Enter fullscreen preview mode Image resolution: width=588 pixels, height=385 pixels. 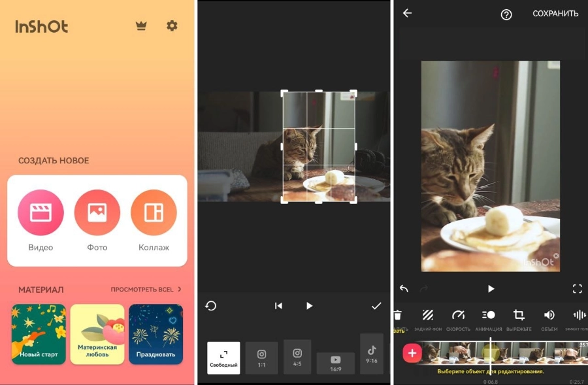578,288
